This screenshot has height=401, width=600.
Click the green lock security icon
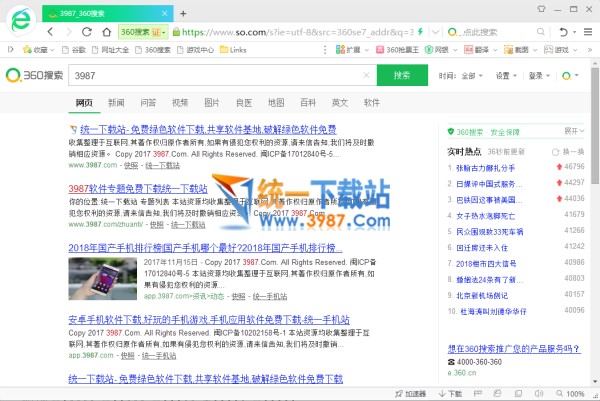click(176, 32)
